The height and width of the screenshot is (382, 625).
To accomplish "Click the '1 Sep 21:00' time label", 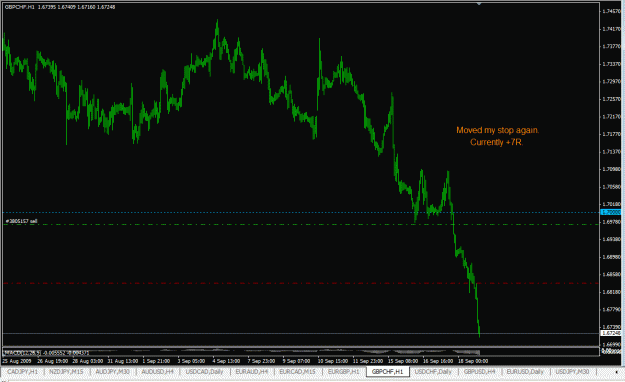I will click(x=156, y=361).
